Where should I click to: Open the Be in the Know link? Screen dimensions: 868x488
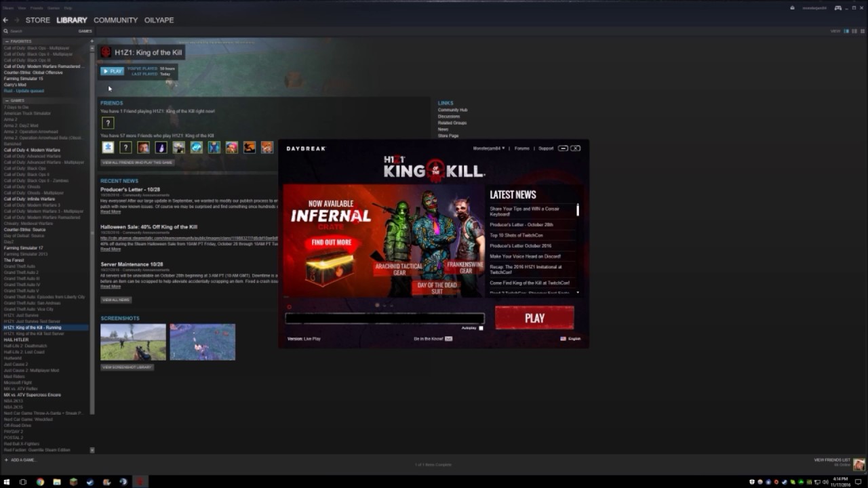(433, 339)
